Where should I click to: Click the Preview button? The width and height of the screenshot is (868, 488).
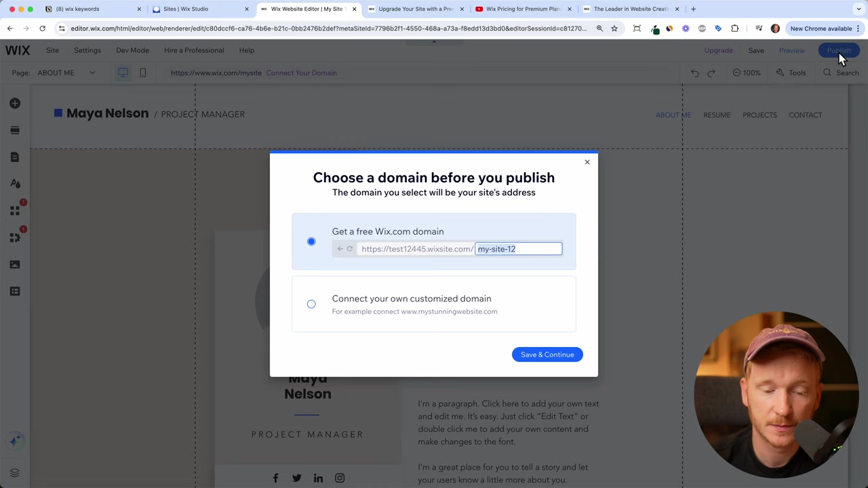[x=791, y=50]
